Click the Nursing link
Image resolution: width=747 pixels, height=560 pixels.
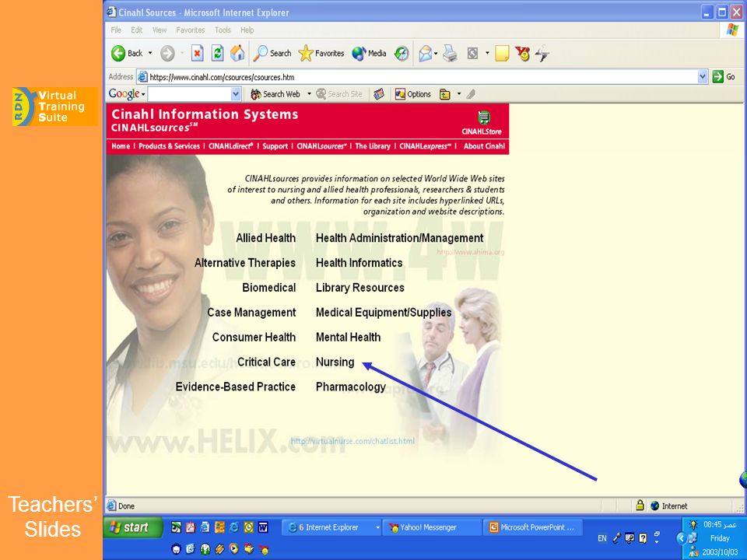335,362
